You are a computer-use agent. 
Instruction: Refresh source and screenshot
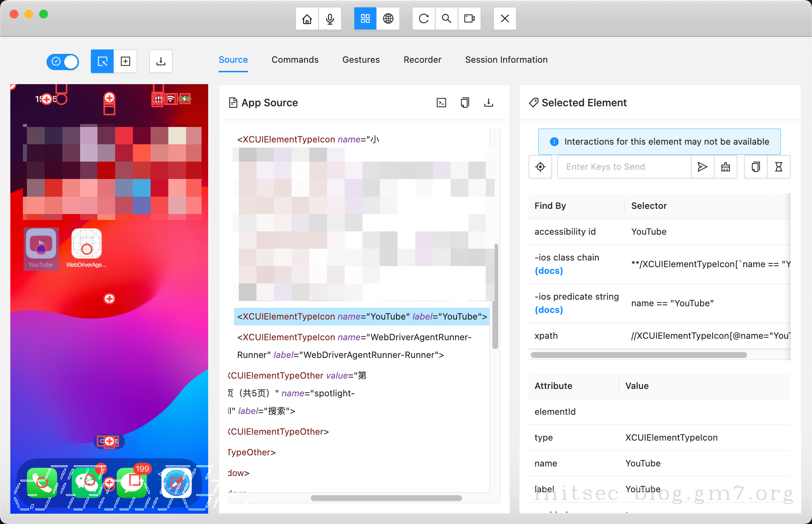pyautogui.click(x=424, y=18)
